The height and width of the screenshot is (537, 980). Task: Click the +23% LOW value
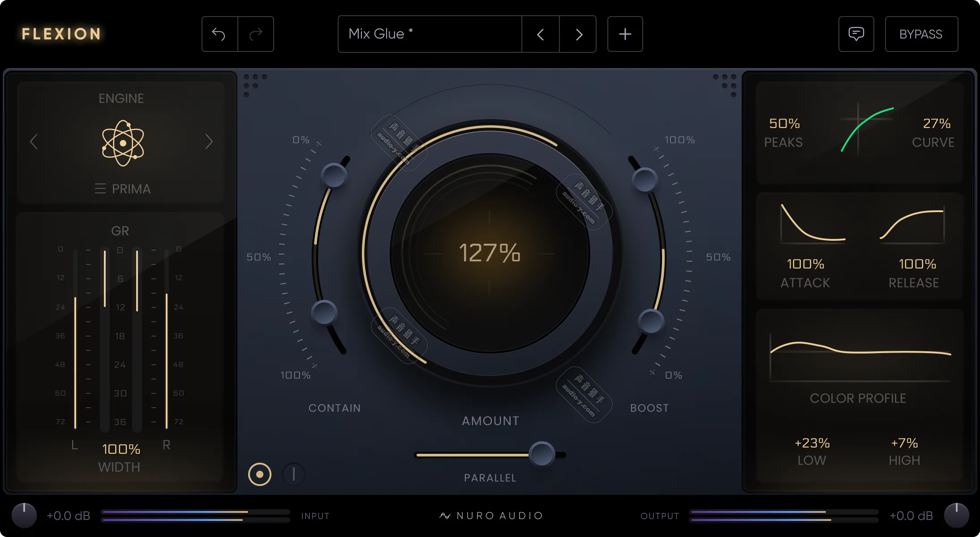pos(812,443)
